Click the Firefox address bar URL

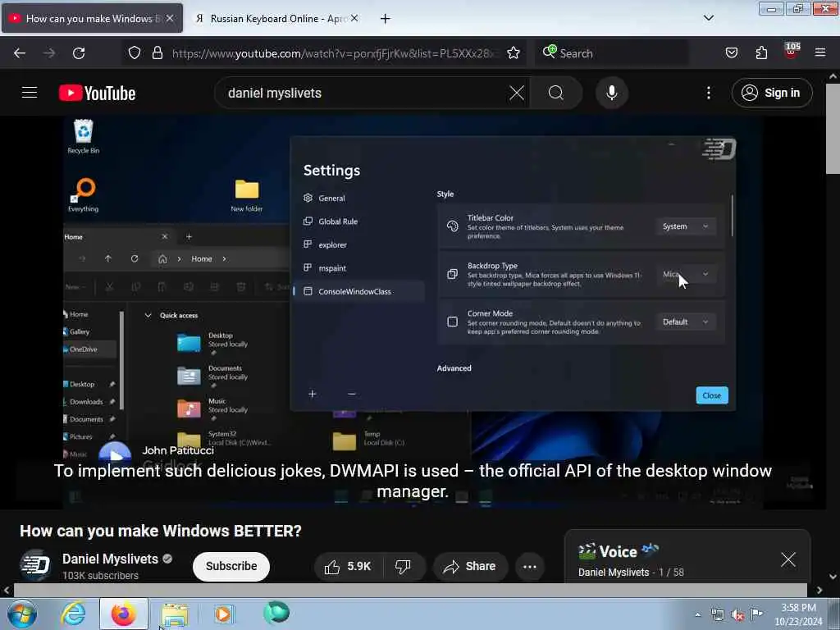[335, 53]
